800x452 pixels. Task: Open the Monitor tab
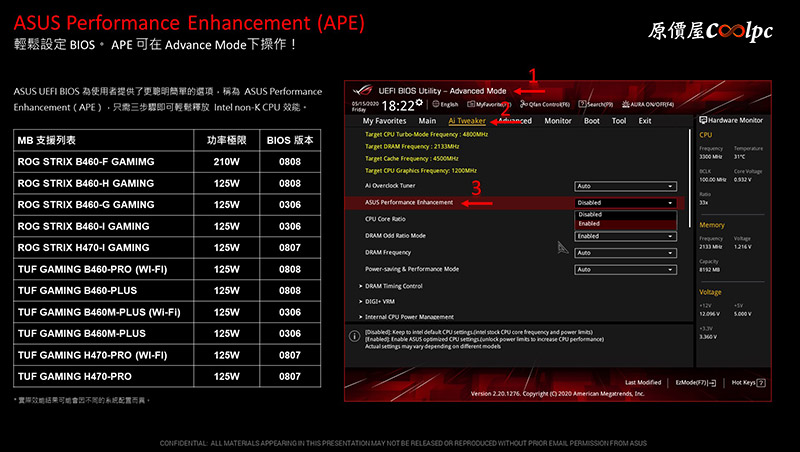tap(558, 121)
